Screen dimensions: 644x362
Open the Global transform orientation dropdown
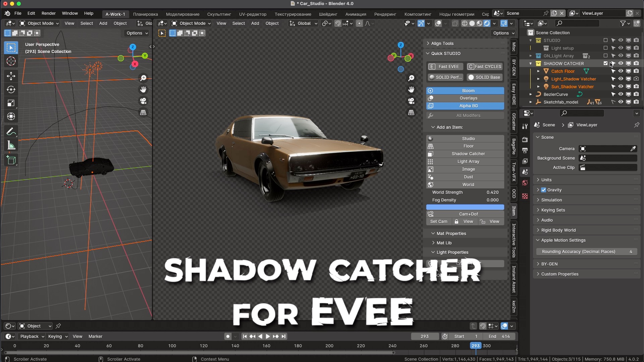(304, 23)
